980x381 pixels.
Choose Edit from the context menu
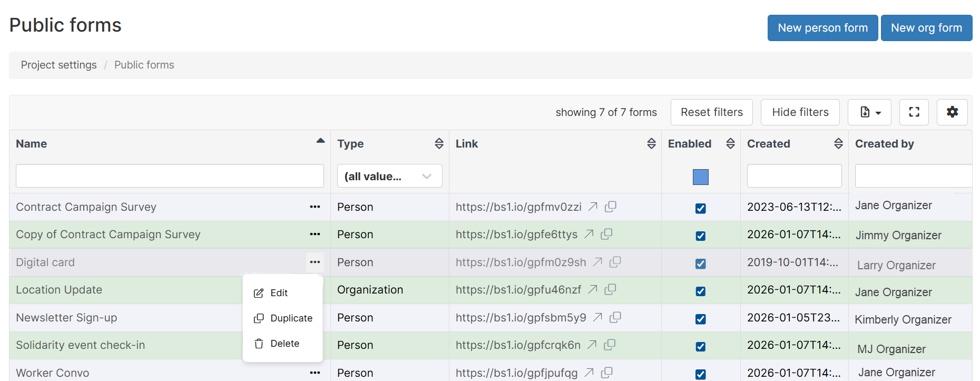[x=282, y=293]
